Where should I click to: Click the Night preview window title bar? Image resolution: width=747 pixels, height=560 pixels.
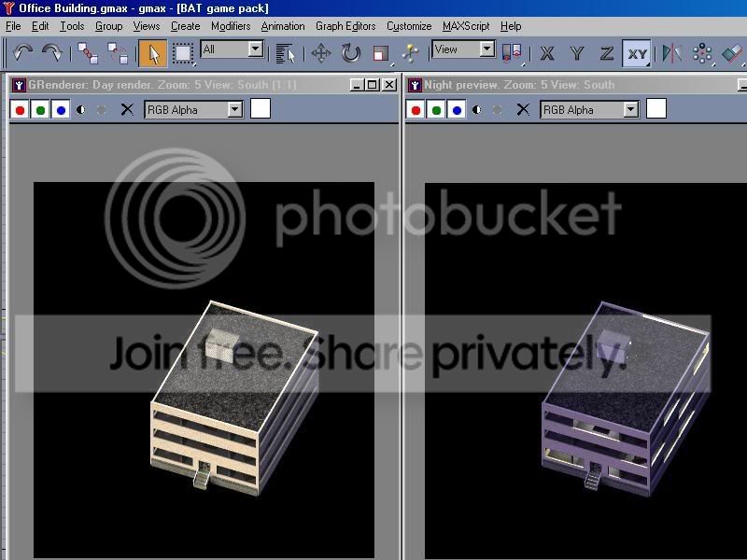click(x=576, y=85)
